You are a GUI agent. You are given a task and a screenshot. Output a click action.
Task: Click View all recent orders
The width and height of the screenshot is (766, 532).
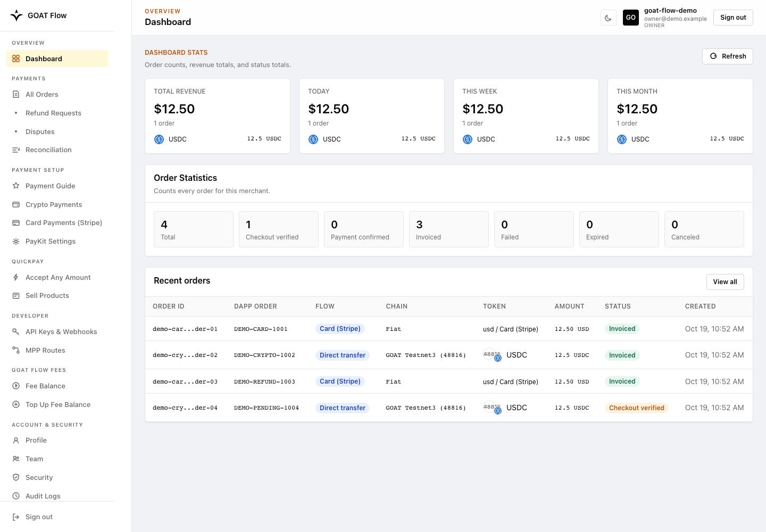(x=725, y=282)
